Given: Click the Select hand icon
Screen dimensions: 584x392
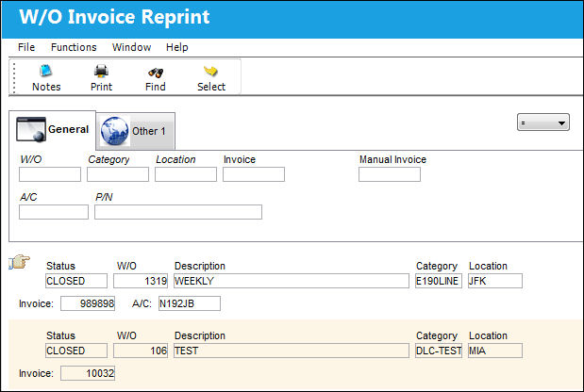Looking at the screenshot, I should [210, 71].
